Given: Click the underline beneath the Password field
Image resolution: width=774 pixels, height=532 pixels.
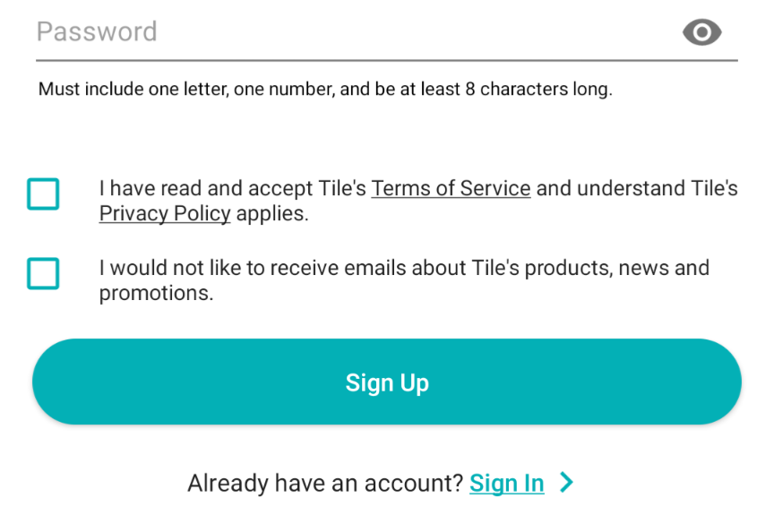Looking at the screenshot, I should [x=387, y=60].
